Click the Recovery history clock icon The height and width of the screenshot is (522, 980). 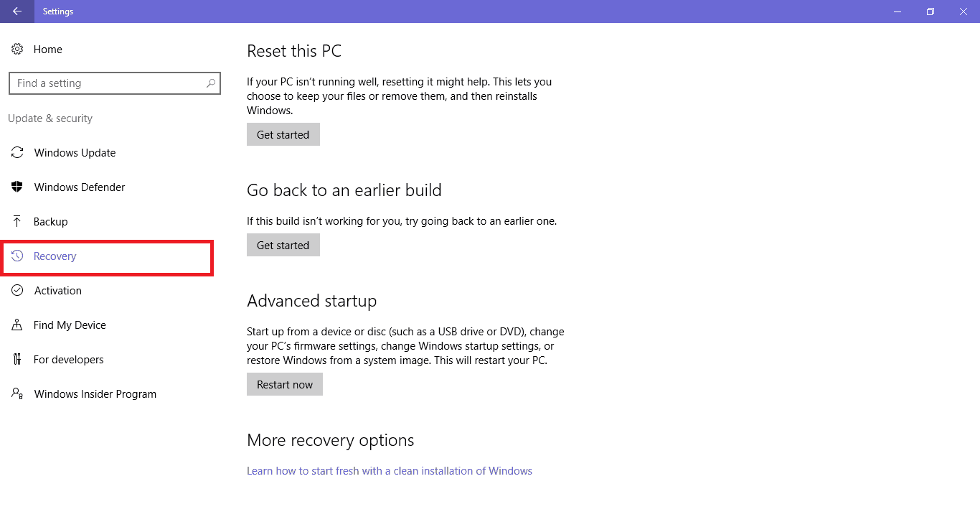point(17,256)
